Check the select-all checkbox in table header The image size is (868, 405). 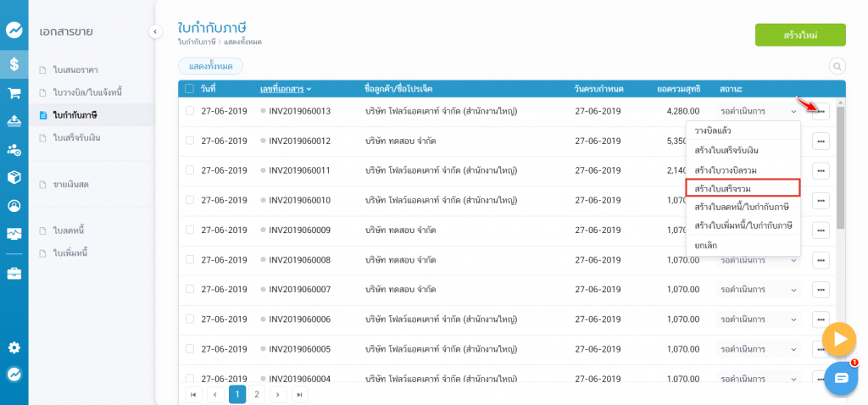click(190, 88)
